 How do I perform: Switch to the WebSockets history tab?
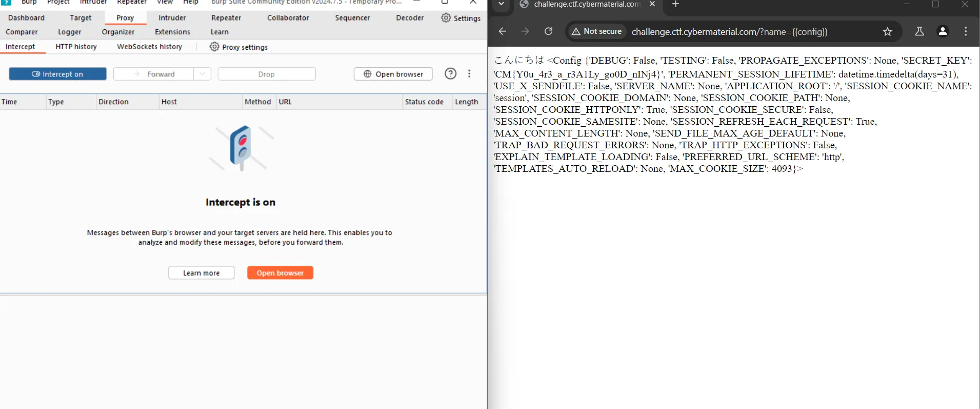(x=149, y=47)
